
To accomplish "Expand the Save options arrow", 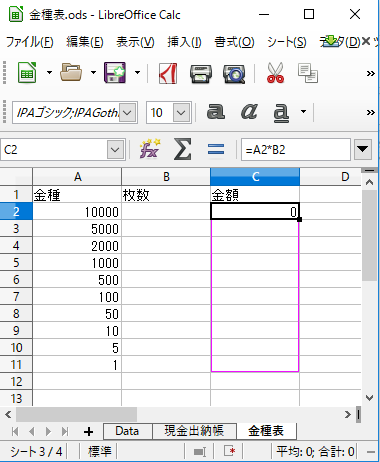I will (137, 72).
